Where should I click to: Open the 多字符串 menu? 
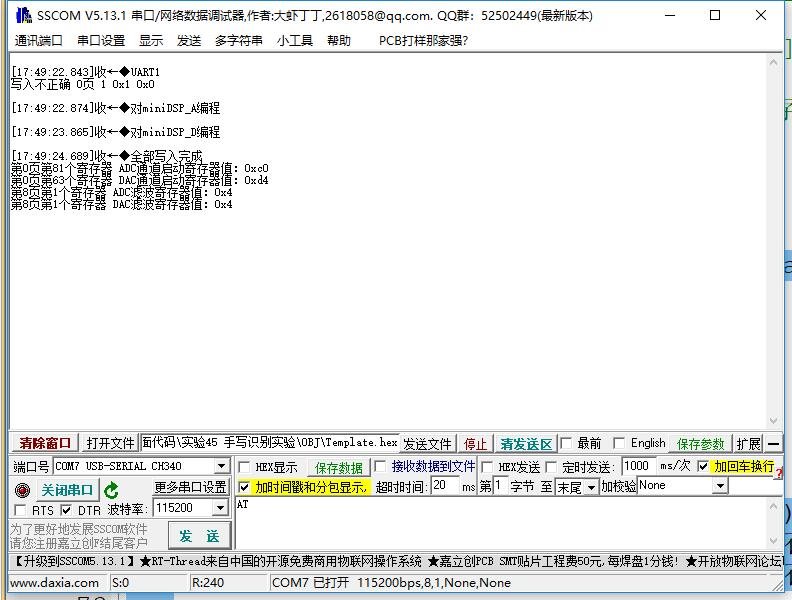[x=238, y=40]
